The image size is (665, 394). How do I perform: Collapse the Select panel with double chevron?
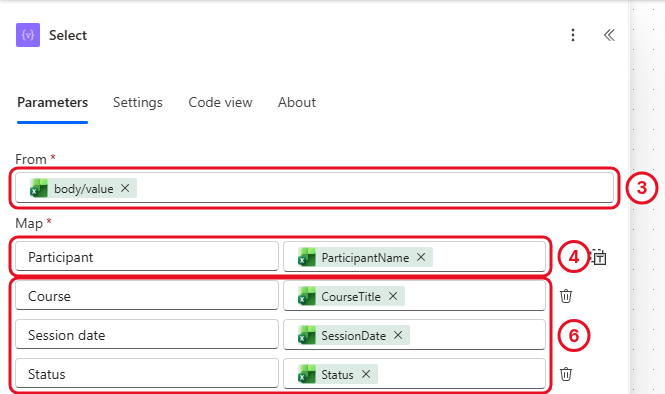[609, 35]
